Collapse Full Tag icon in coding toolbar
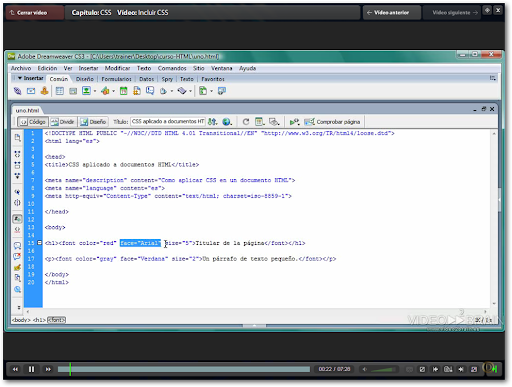Image resolution: width=512 pixels, height=387 pixels. 17,154
